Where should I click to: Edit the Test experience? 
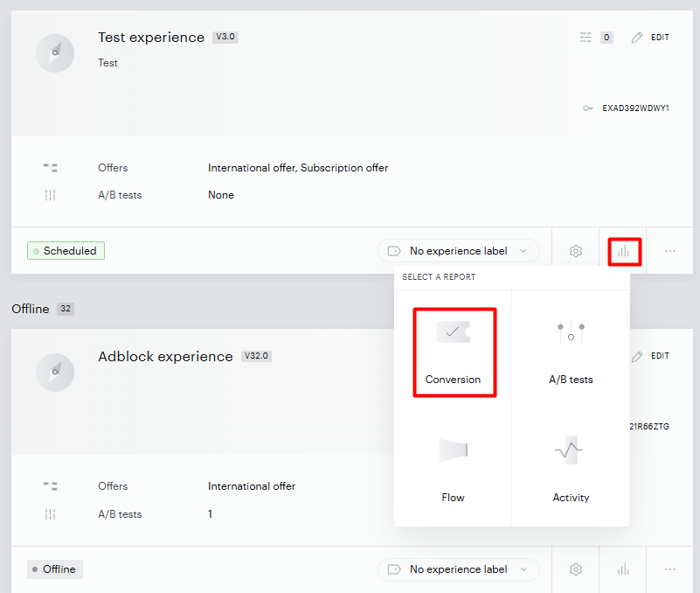[x=650, y=38]
